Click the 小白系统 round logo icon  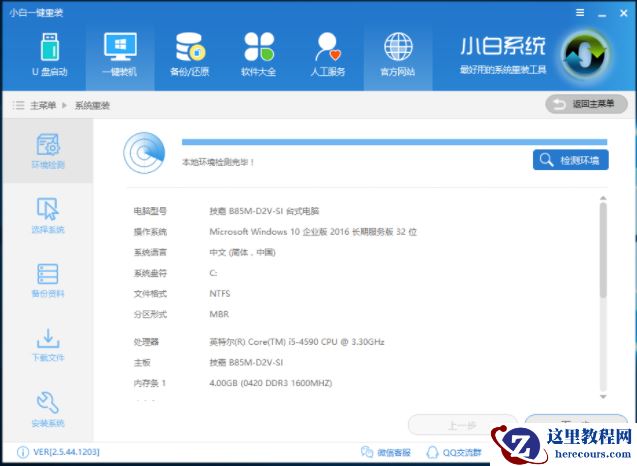pos(585,55)
